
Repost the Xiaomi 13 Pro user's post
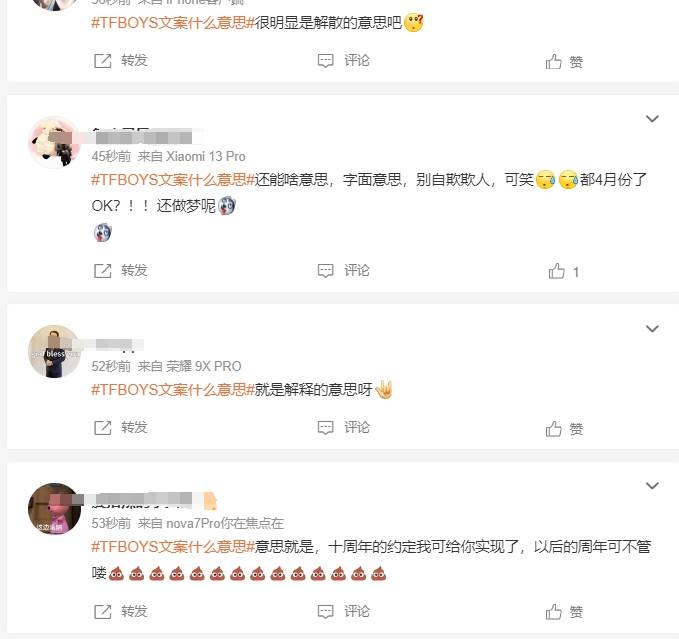121,271
